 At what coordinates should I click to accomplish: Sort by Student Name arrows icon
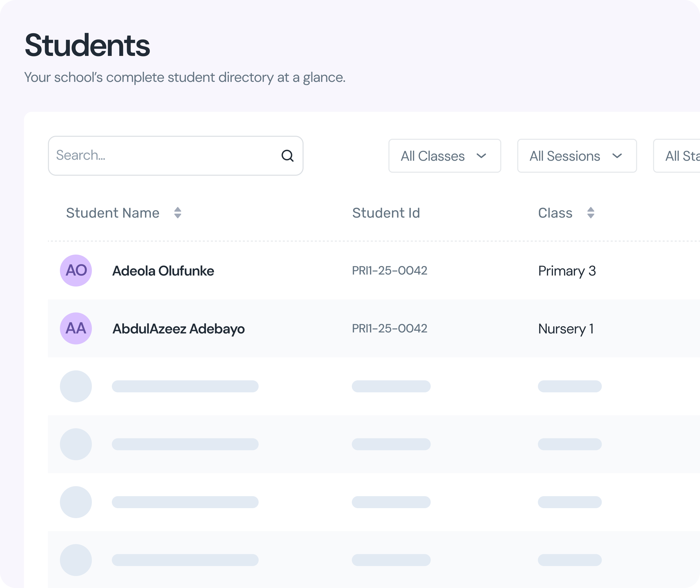tap(178, 213)
